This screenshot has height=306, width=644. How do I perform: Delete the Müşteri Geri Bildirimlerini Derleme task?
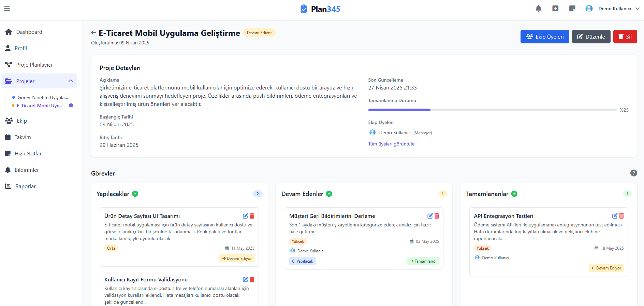coord(437,216)
